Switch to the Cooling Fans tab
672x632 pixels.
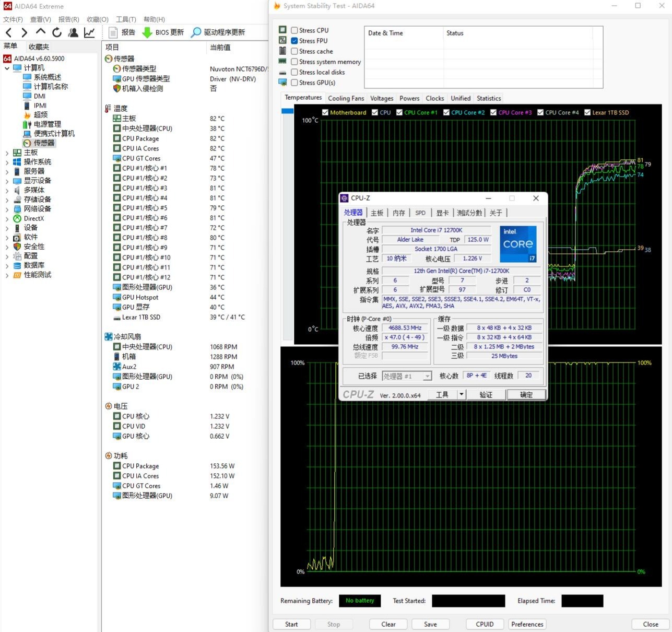tap(346, 98)
